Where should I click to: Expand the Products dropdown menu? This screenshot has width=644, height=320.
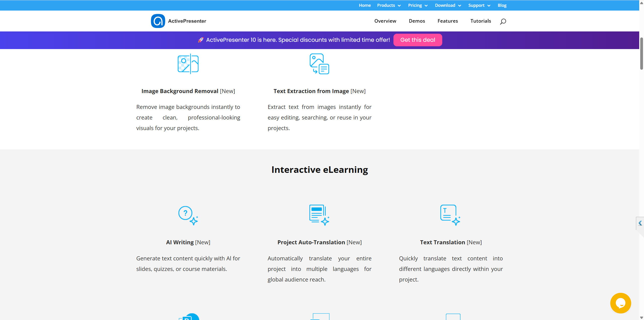[389, 5]
